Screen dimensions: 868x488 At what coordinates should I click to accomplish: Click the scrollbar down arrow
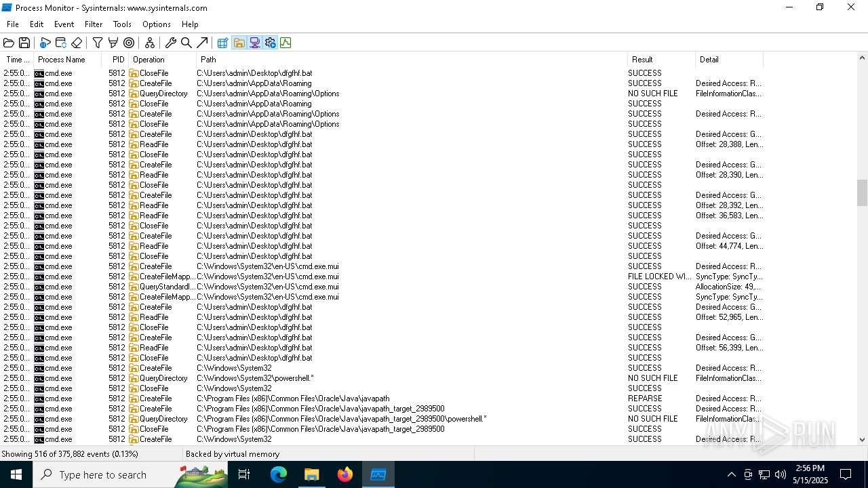pyautogui.click(x=862, y=439)
